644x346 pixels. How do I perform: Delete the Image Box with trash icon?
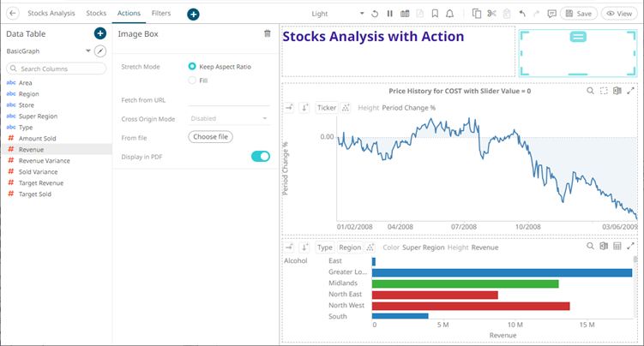268,33
